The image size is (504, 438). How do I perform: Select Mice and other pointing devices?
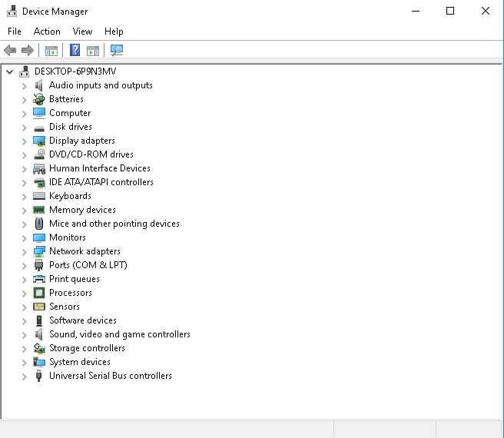114,224
